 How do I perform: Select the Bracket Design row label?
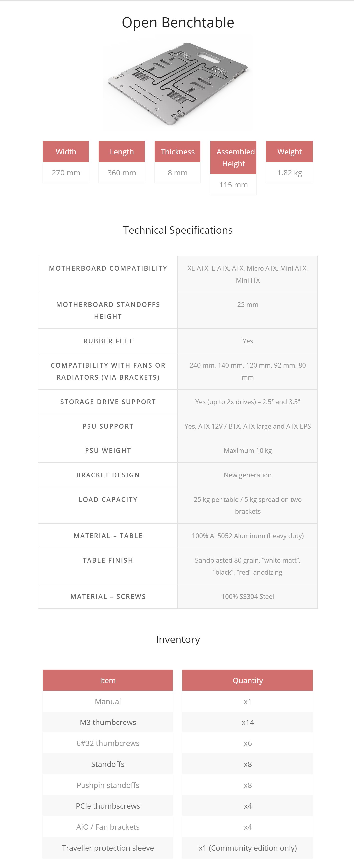108,475
